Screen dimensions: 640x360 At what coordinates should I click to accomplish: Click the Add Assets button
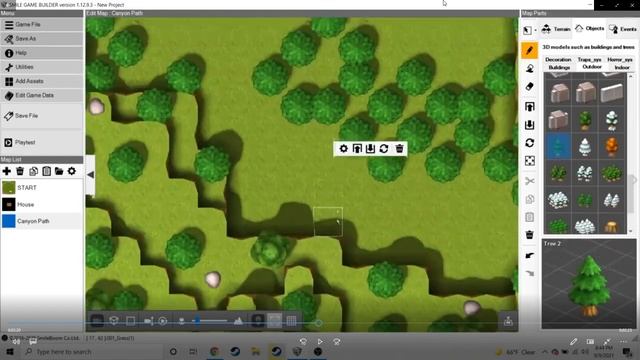pos(42,81)
